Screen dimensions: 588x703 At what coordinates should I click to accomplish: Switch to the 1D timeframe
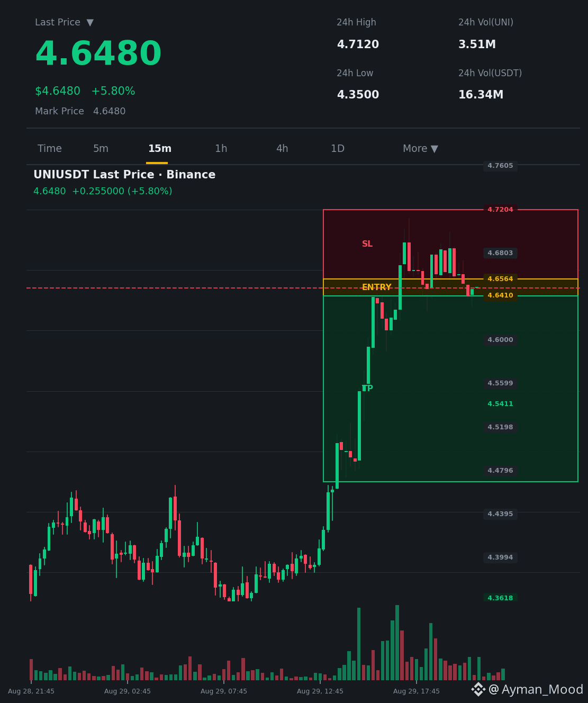tap(338, 149)
